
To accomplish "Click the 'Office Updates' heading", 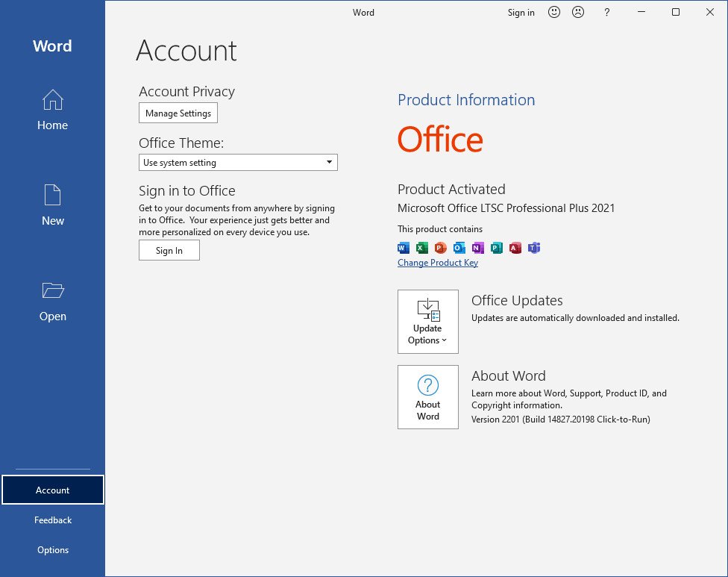I will [x=517, y=301].
